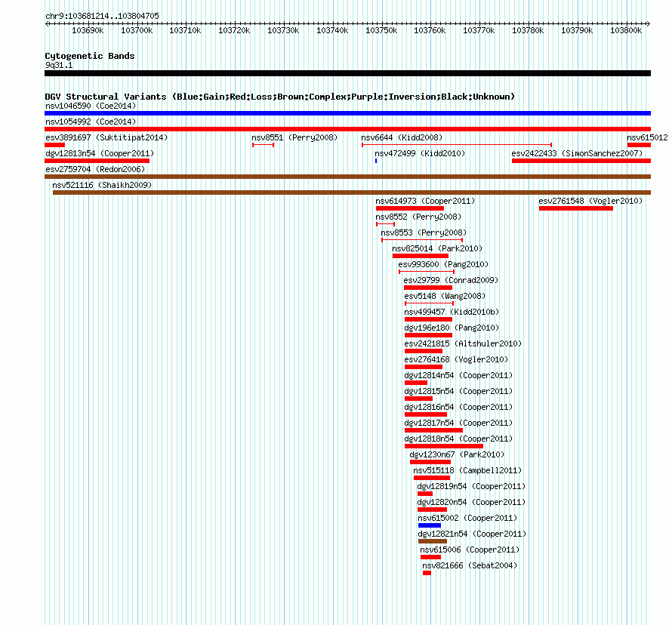
Task: Open the nsv6644 (Kidd2008) variant label
Action: 402,137
